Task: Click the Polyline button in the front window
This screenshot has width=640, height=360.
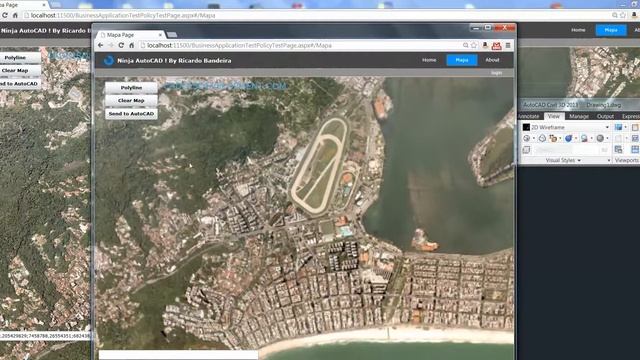Action: click(131, 88)
